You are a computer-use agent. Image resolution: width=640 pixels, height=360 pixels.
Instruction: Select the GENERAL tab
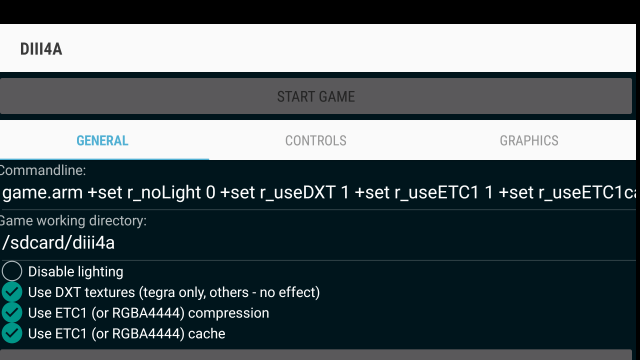pyautogui.click(x=102, y=140)
